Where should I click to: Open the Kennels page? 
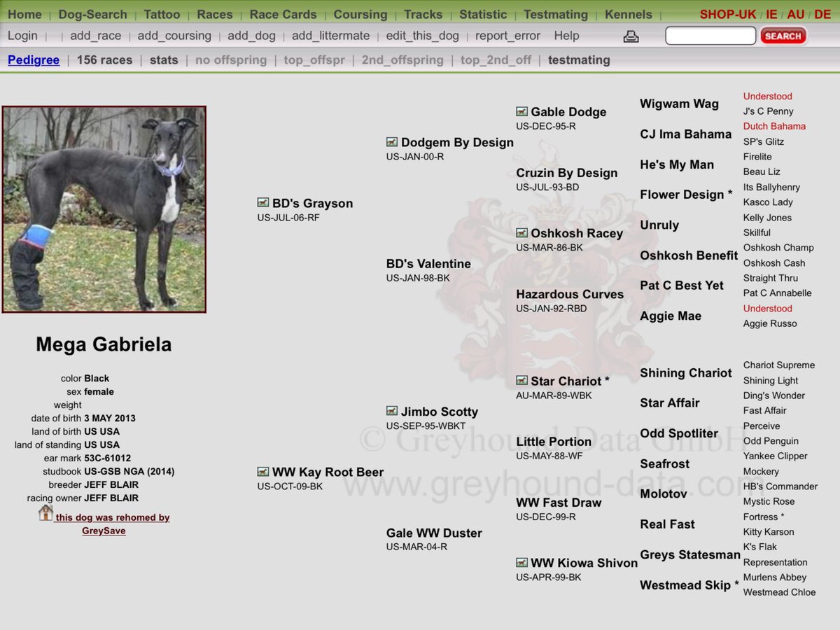point(629,14)
